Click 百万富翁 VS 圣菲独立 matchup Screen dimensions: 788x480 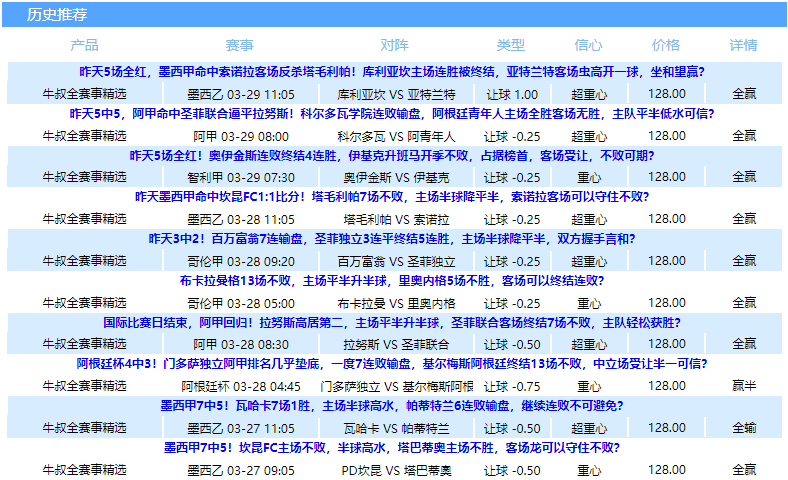[x=397, y=261]
